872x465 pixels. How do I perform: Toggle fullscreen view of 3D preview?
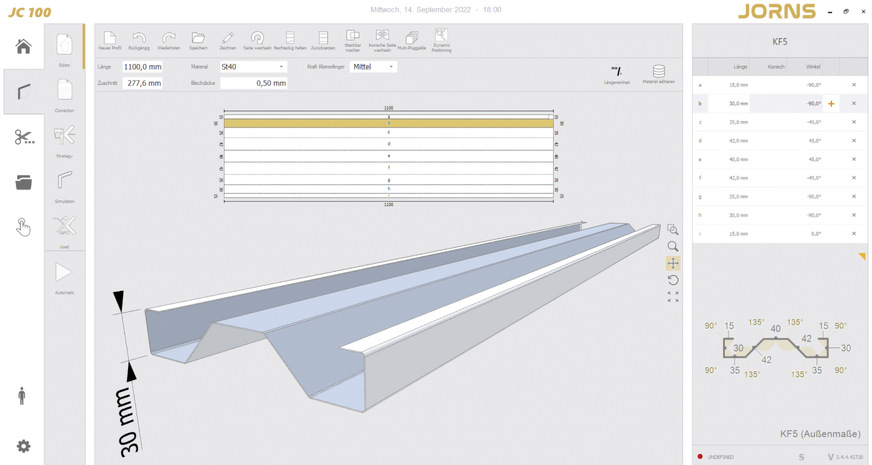(x=673, y=297)
